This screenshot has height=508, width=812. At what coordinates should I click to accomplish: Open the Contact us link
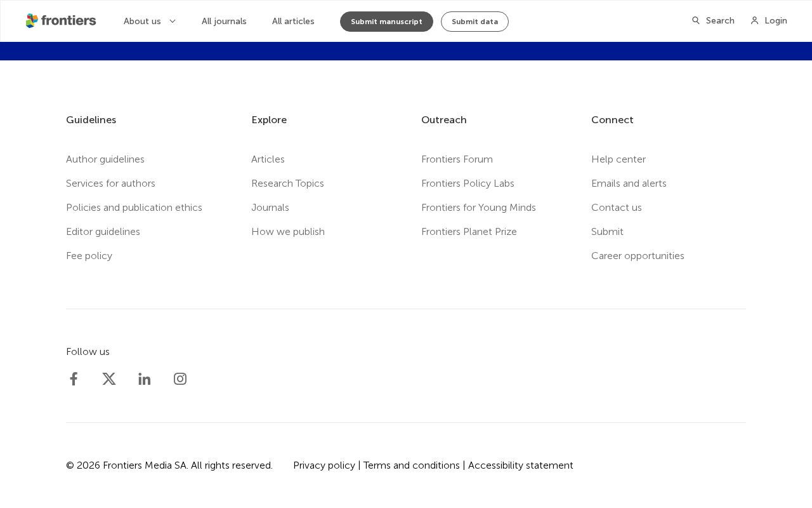tap(617, 208)
